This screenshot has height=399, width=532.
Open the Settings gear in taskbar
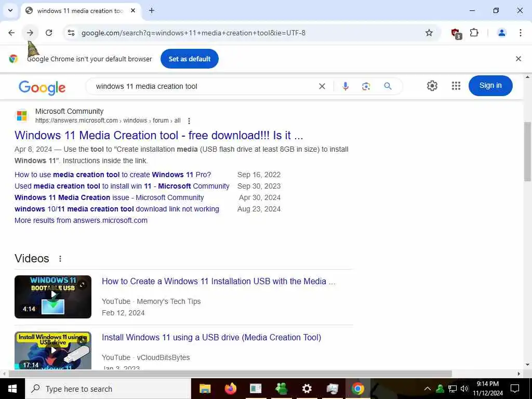coord(307,389)
